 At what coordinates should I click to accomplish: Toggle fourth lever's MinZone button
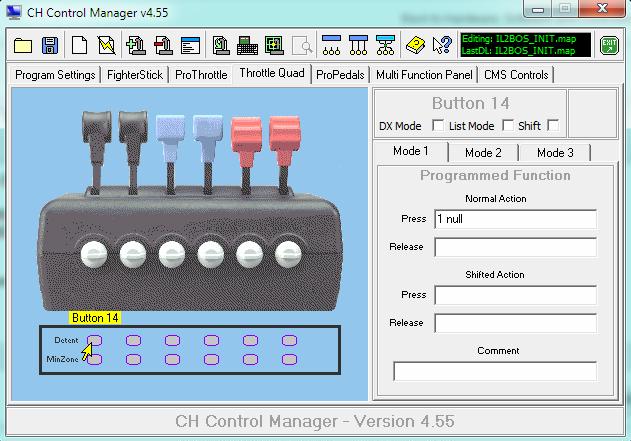211,359
